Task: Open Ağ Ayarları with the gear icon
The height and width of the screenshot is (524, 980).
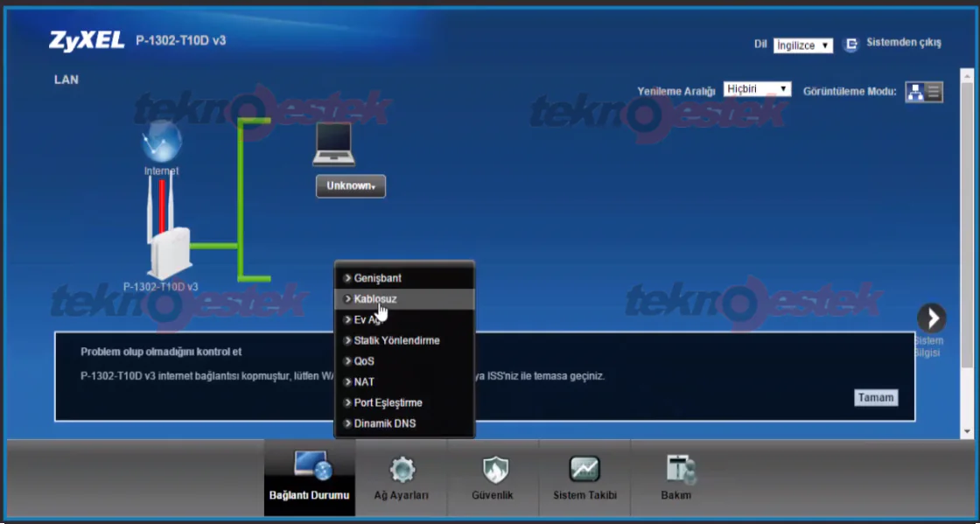Action: (402, 470)
